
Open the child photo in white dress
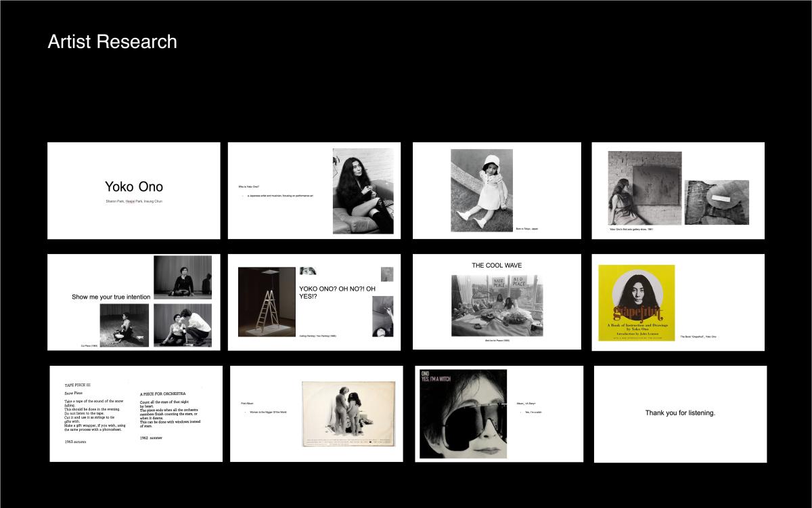[482, 190]
